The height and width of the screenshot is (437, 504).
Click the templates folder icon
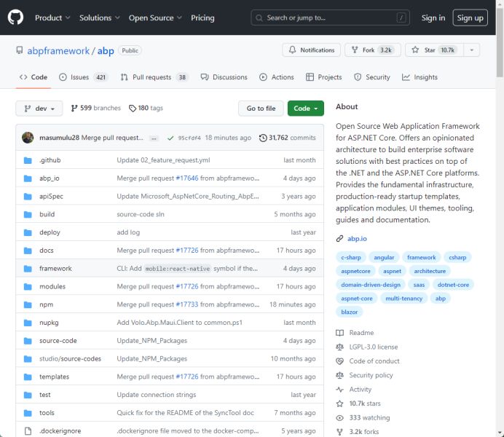coord(28,377)
